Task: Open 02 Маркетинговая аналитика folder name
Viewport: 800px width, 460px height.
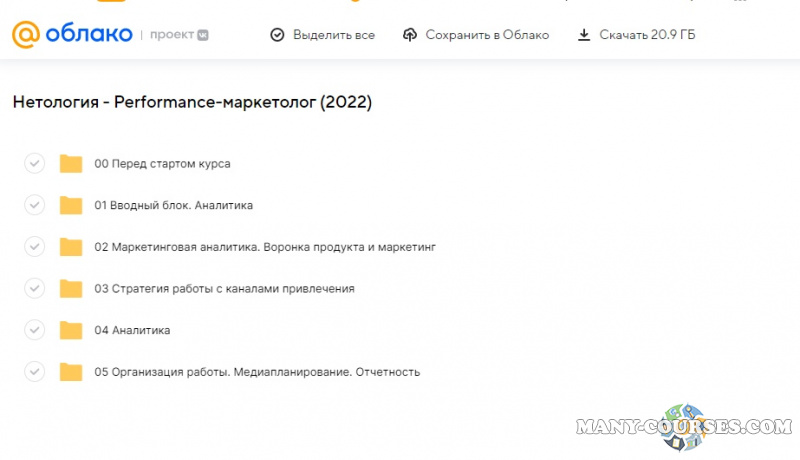Action: point(265,247)
